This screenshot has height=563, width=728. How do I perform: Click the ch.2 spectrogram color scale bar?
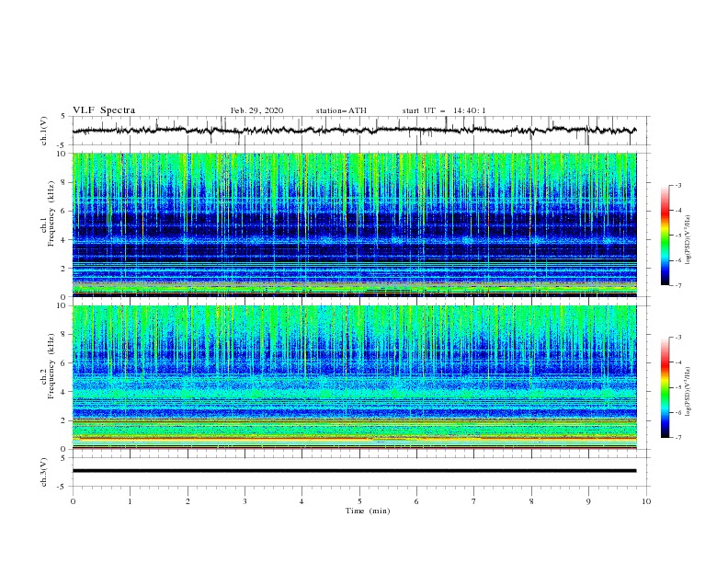click(x=665, y=387)
